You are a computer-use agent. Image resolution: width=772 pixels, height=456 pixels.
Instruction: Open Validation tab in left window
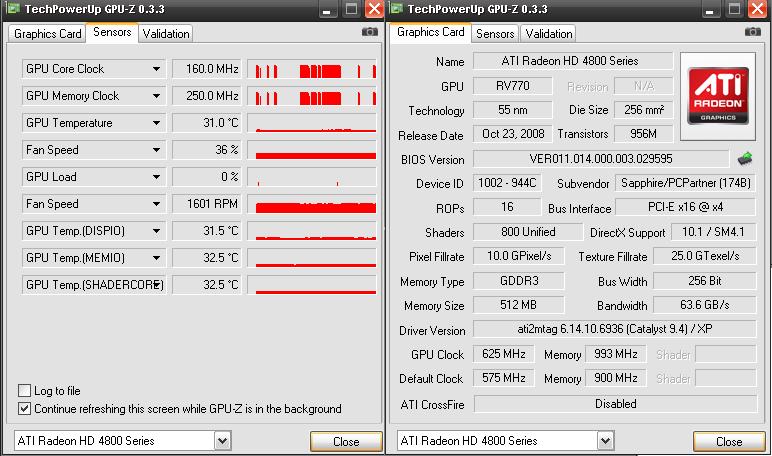point(166,33)
